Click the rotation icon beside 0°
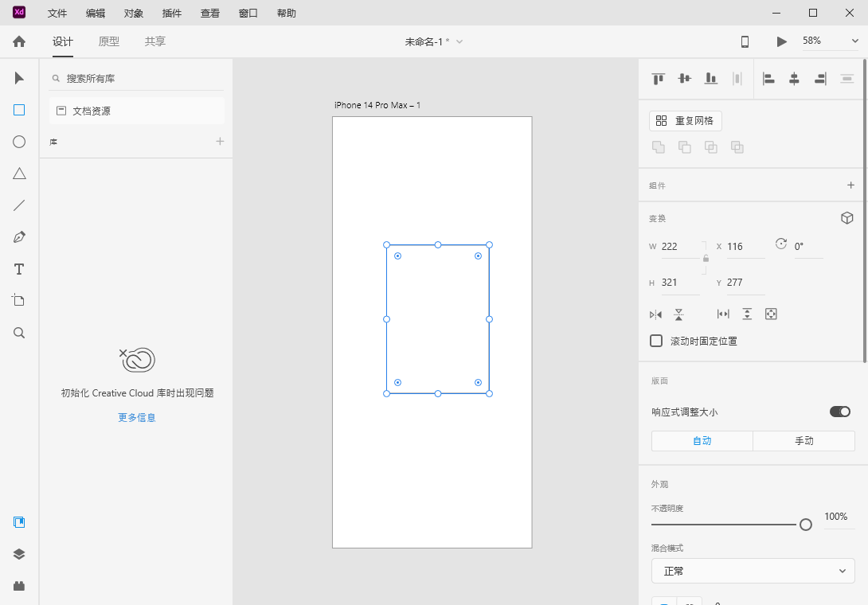The height and width of the screenshot is (605, 868). pyautogui.click(x=781, y=244)
